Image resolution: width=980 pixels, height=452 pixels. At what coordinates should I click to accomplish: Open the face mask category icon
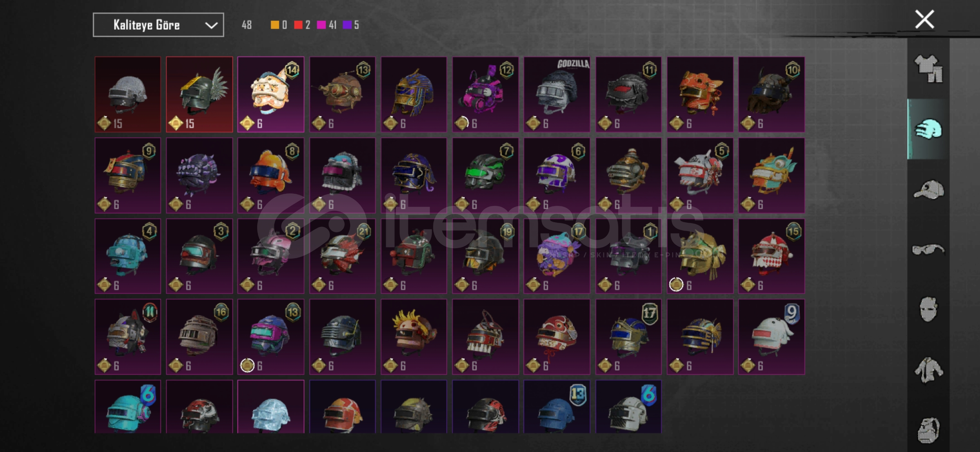[928, 310]
